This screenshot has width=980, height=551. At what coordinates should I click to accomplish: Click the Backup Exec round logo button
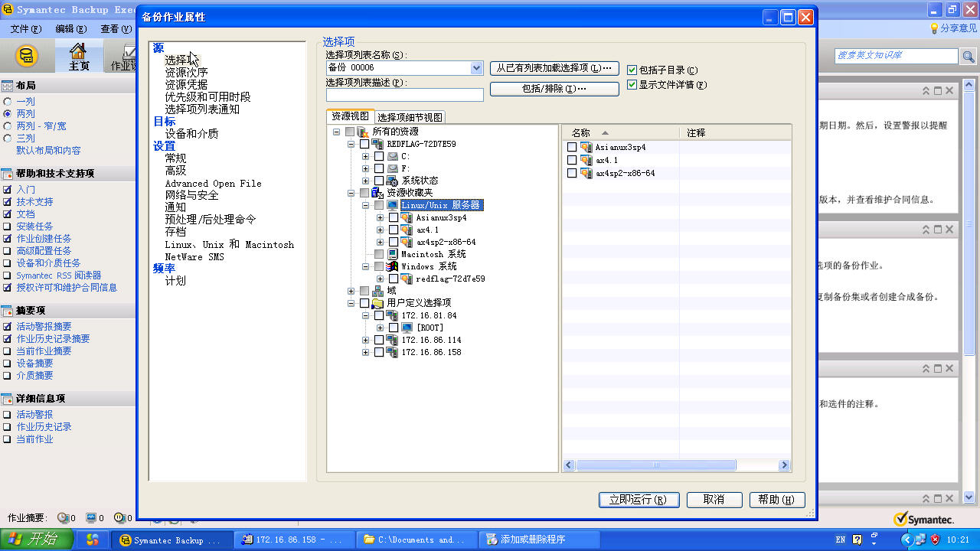click(x=27, y=57)
